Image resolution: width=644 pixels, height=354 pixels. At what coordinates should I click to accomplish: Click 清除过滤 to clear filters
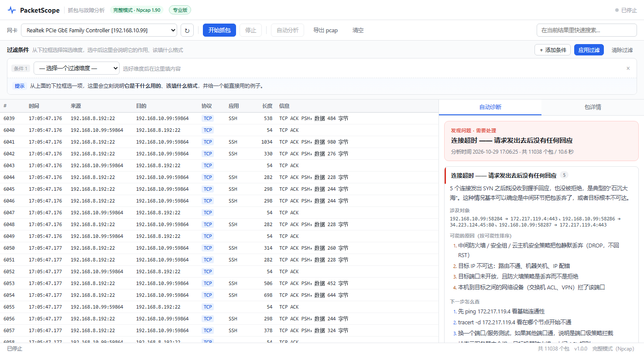(622, 50)
